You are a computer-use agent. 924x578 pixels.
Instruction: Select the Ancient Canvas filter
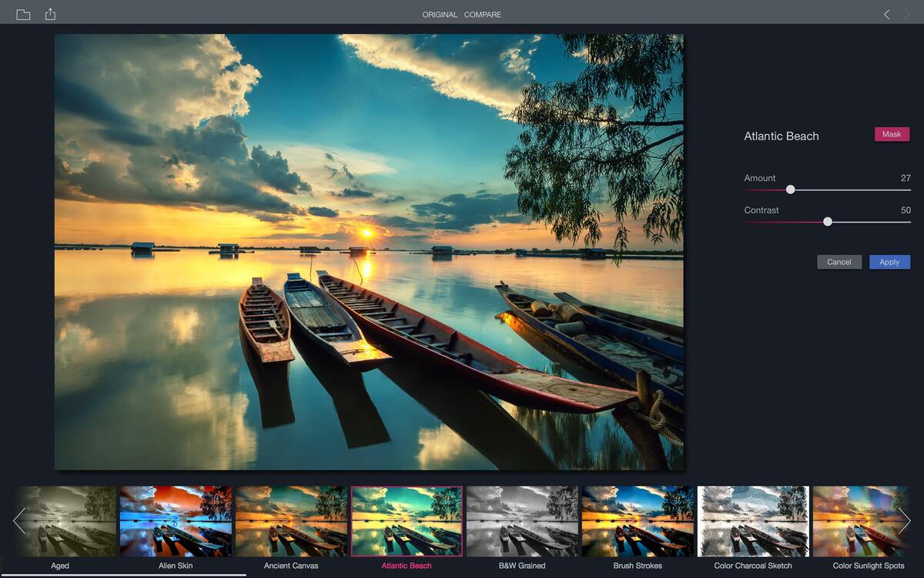pos(291,521)
